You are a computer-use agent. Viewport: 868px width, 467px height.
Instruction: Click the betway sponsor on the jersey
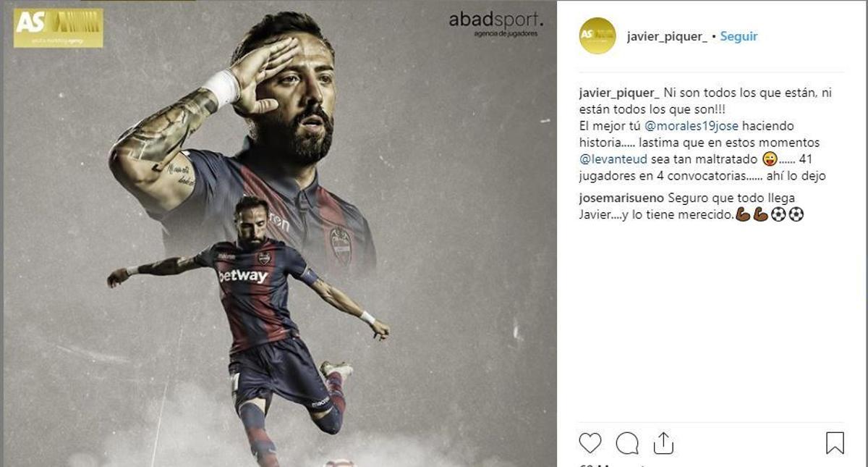pyautogui.click(x=243, y=276)
